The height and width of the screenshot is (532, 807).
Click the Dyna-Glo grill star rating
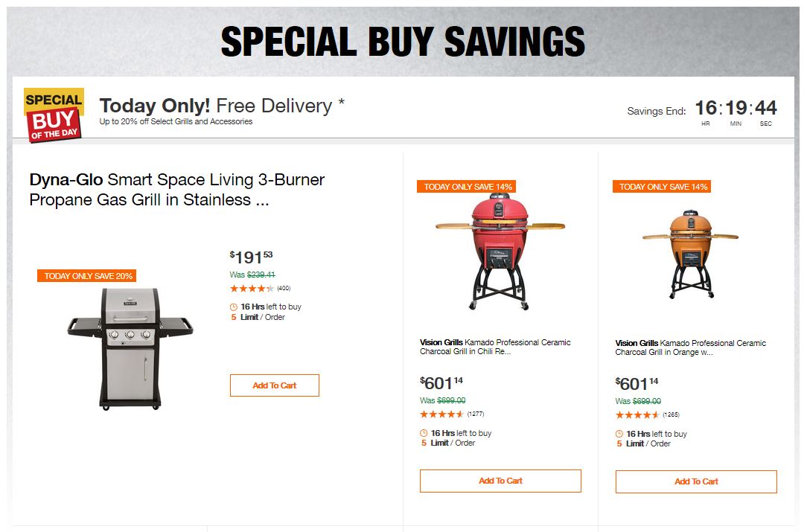252,289
